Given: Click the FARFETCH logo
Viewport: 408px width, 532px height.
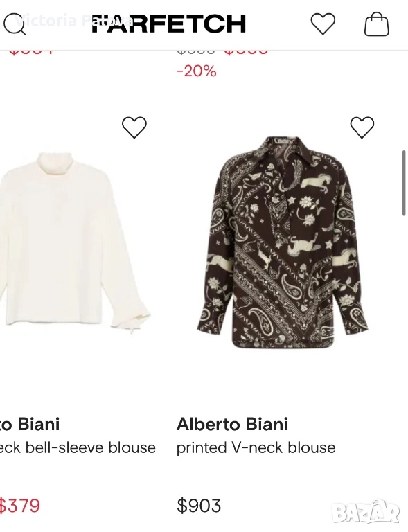Looking at the screenshot, I should 169,24.
